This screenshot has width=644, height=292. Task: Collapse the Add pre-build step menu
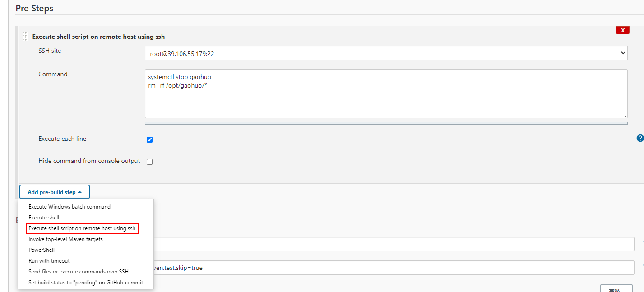click(x=55, y=192)
